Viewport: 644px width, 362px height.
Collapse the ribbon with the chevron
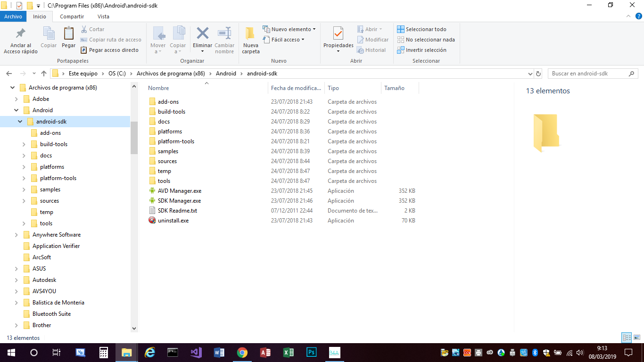click(x=628, y=16)
